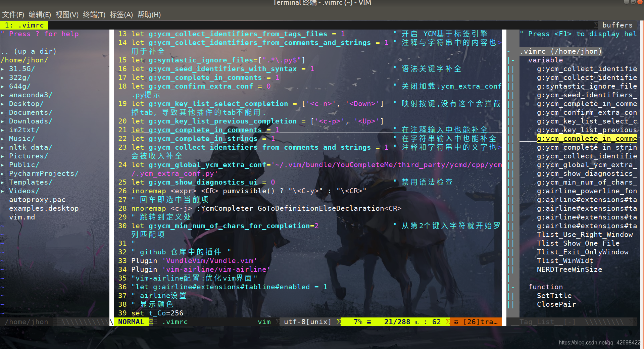Open autoproxy.pac file in NERDTree
This screenshot has width=644, height=349.
37,200
